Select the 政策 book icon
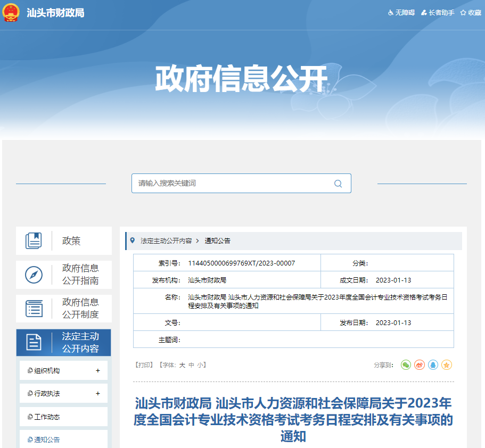485x448 pixels. pos(34,240)
